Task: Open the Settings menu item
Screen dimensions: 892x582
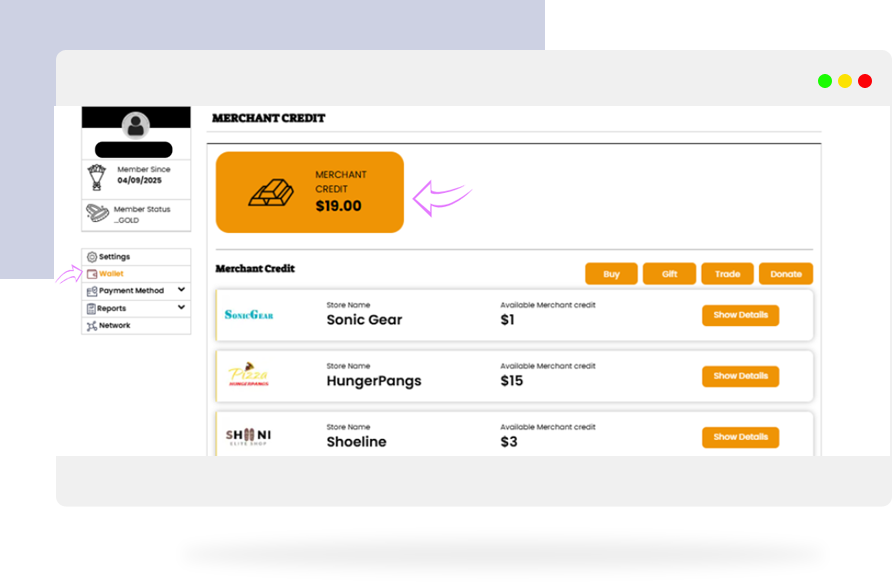Action: click(114, 257)
